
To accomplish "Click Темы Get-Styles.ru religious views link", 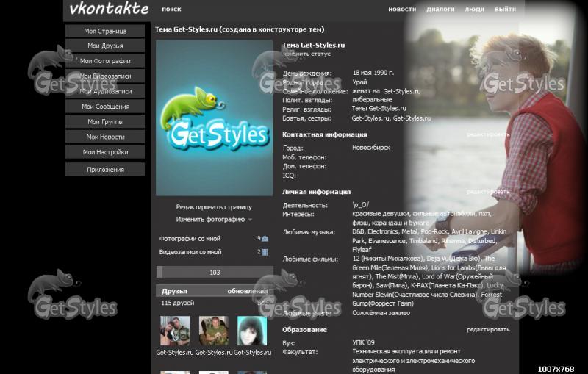I will tap(379, 108).
